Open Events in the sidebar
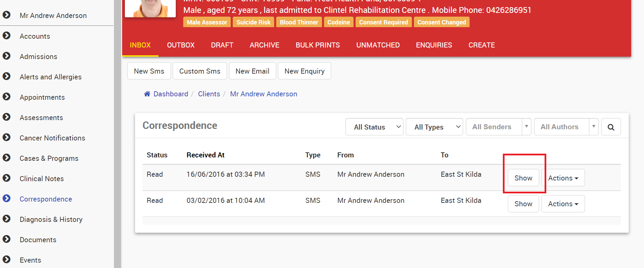The height and width of the screenshot is (268, 644). tap(30, 260)
